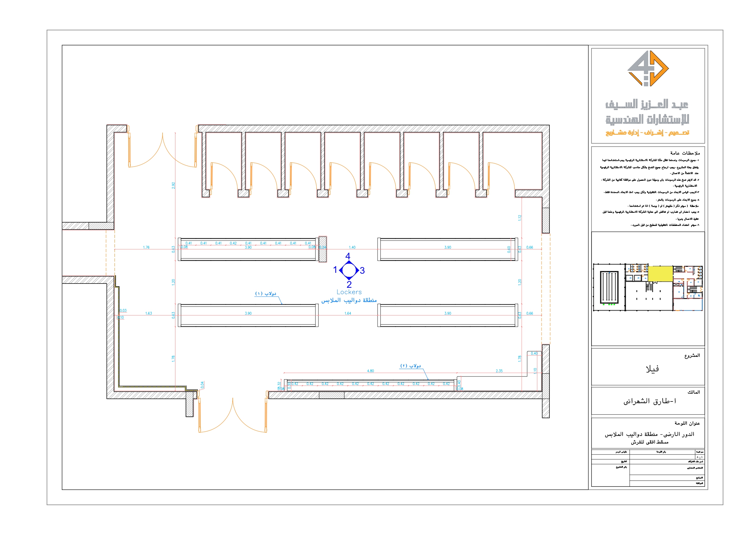Click elevation marker number 3
This screenshot has width=756, height=535.
pyautogui.click(x=362, y=271)
